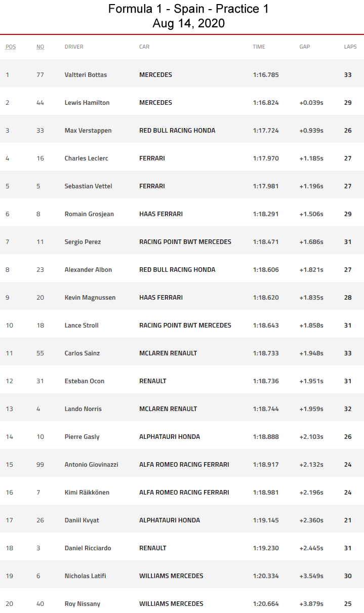Select Pierre Gasly's gap value +2.103s
The image size is (364, 613).
pos(311,437)
